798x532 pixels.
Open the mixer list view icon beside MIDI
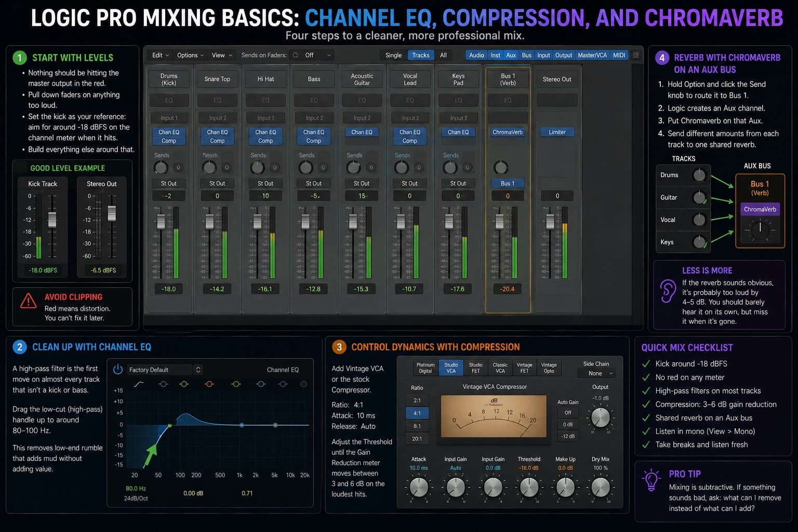(636, 55)
